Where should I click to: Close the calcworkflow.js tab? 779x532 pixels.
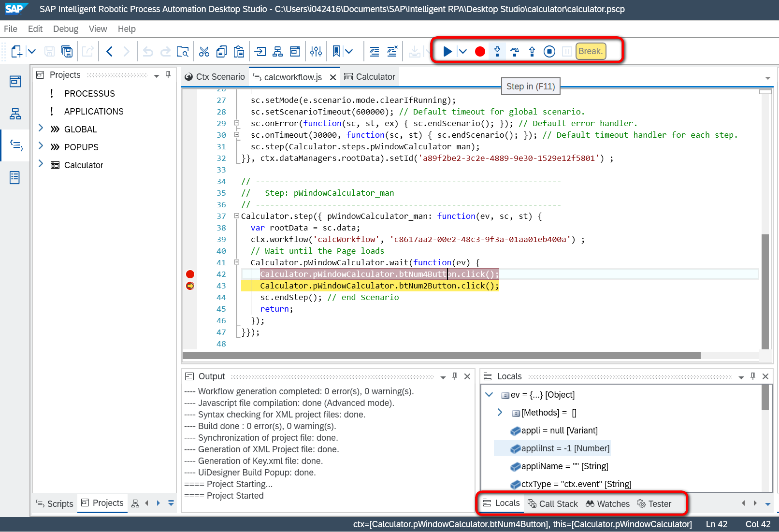pos(333,77)
